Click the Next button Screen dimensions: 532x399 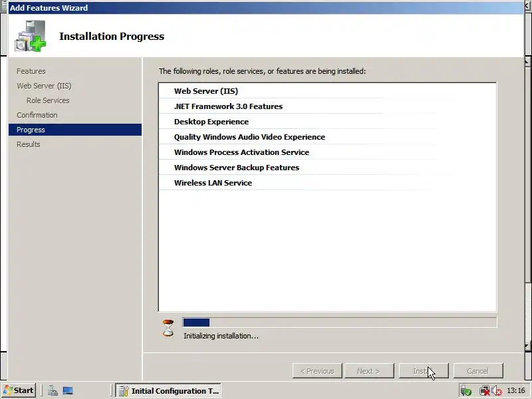point(369,371)
